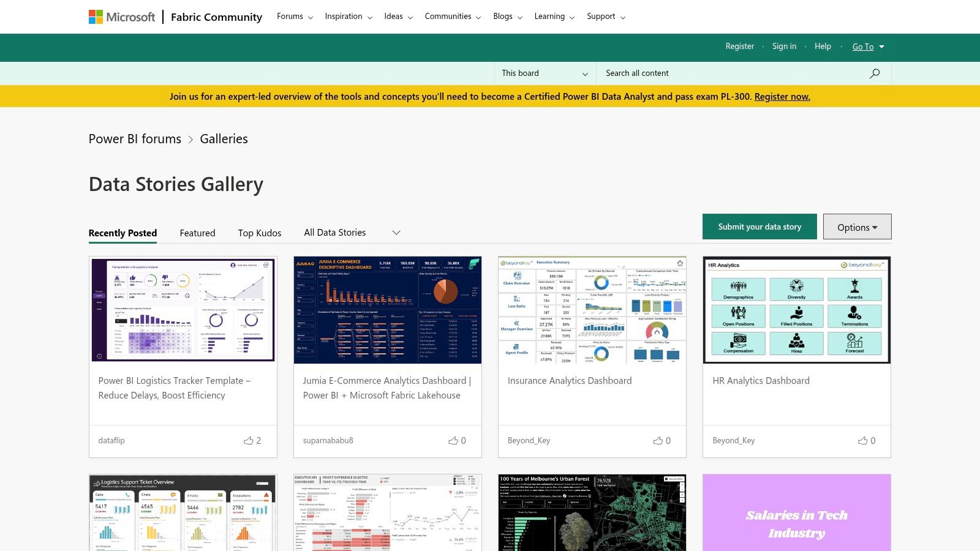Open the Learning dropdown menu

[x=554, y=17]
